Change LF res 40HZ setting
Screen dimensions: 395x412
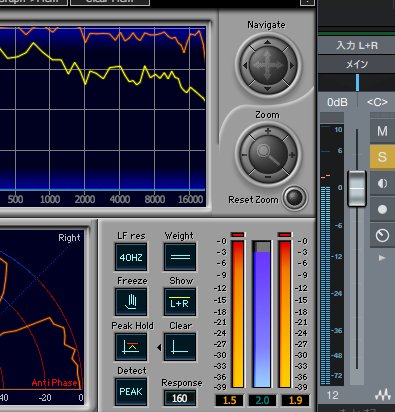point(131,257)
